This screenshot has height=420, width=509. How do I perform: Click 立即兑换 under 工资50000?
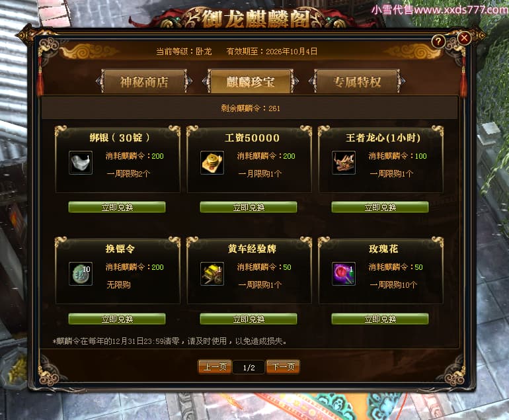pyautogui.click(x=249, y=207)
